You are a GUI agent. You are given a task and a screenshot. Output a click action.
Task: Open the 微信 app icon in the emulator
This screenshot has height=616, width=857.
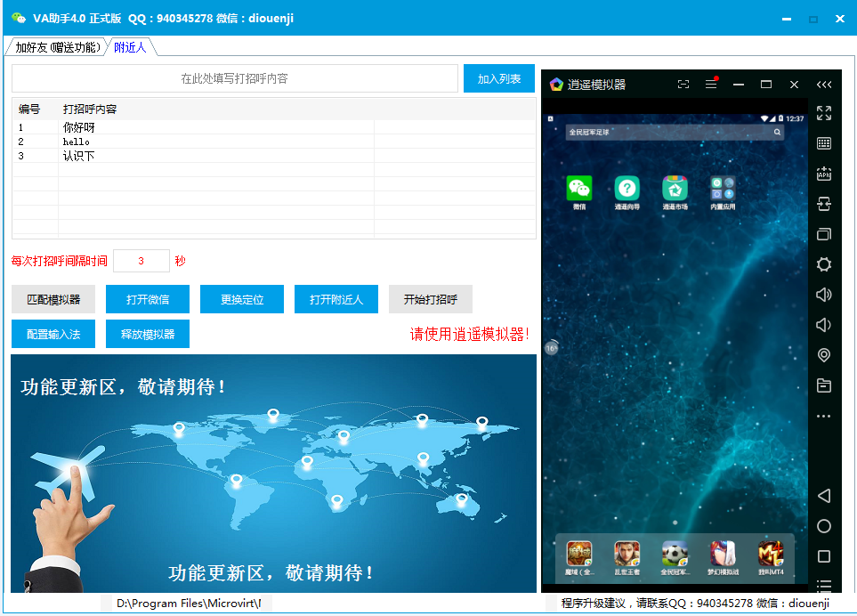coord(578,189)
